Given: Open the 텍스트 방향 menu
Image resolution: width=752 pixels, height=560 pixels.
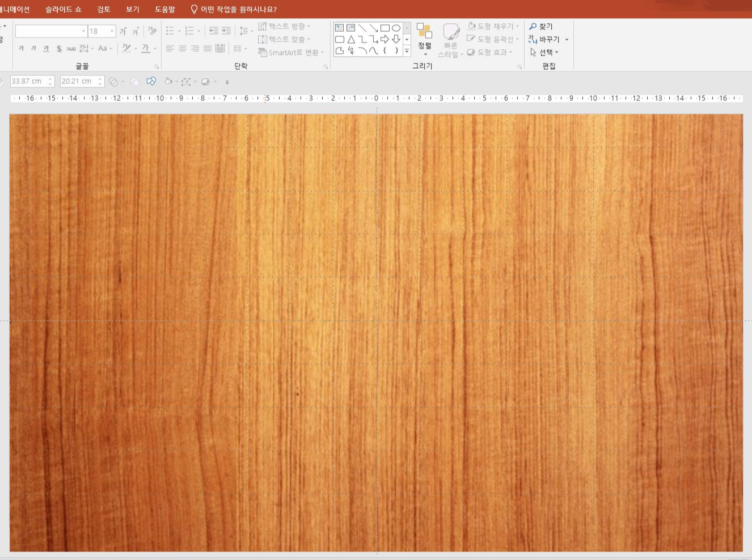Looking at the screenshot, I should (284, 26).
